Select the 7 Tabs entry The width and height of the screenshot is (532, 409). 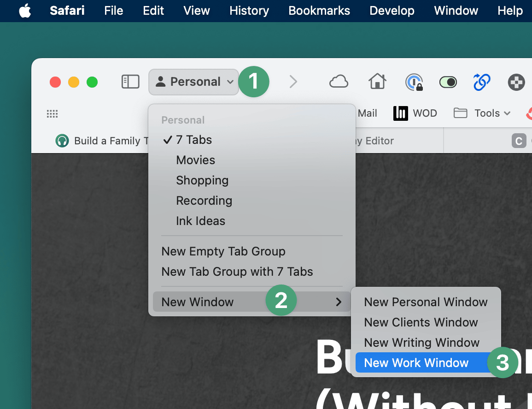(x=252, y=140)
